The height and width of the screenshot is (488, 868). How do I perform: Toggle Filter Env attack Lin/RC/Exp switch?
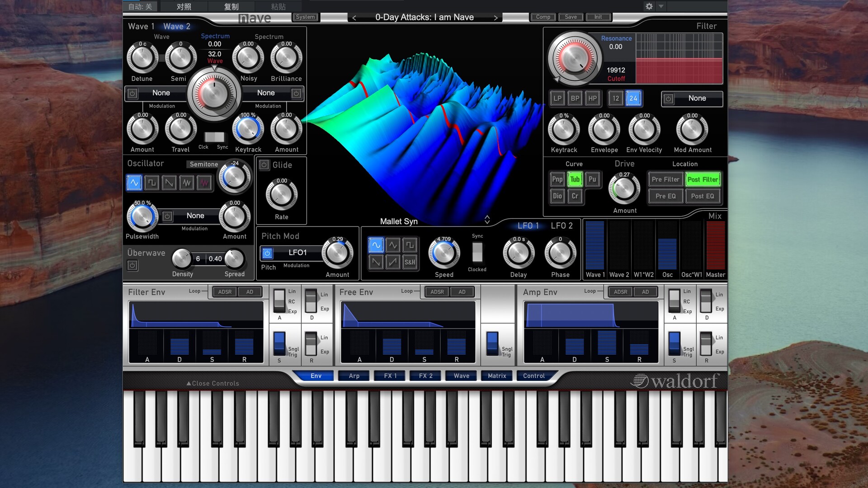(279, 301)
